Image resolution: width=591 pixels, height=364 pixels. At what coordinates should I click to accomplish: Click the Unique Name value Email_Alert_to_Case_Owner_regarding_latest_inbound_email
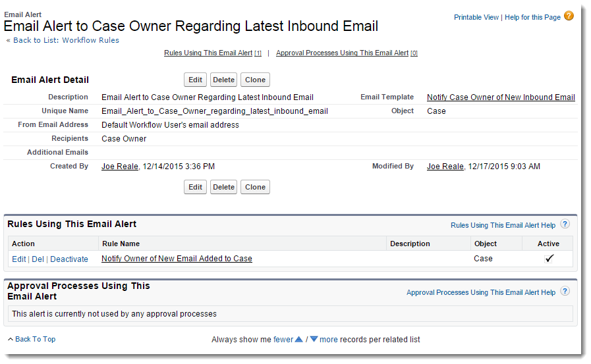[x=215, y=111]
